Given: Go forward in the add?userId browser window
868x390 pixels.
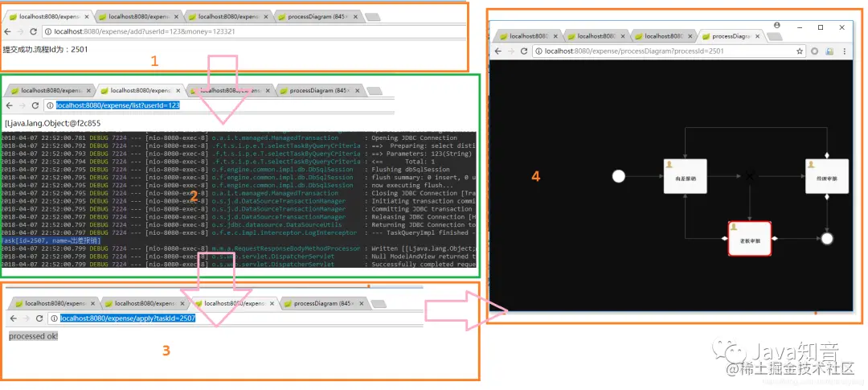Looking at the screenshot, I should point(22,31).
